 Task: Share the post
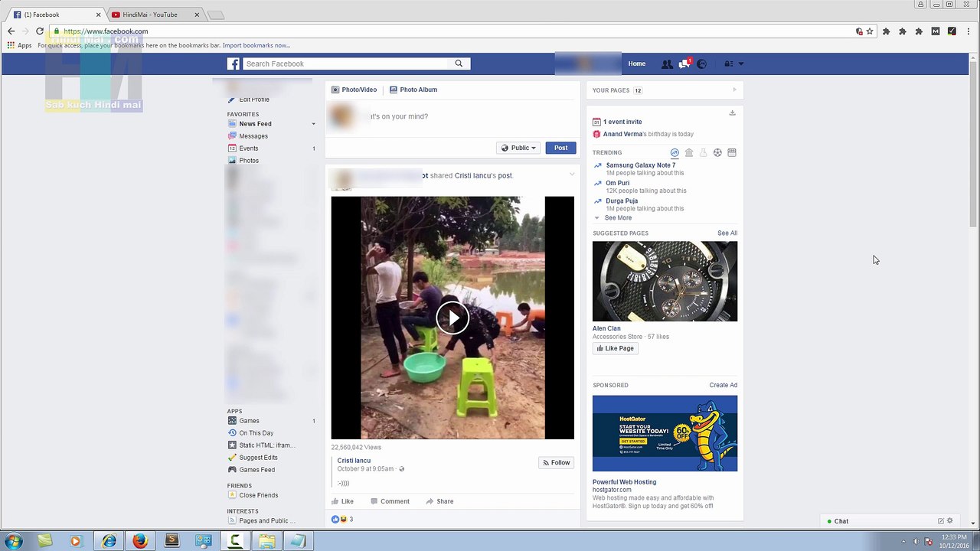(x=440, y=502)
